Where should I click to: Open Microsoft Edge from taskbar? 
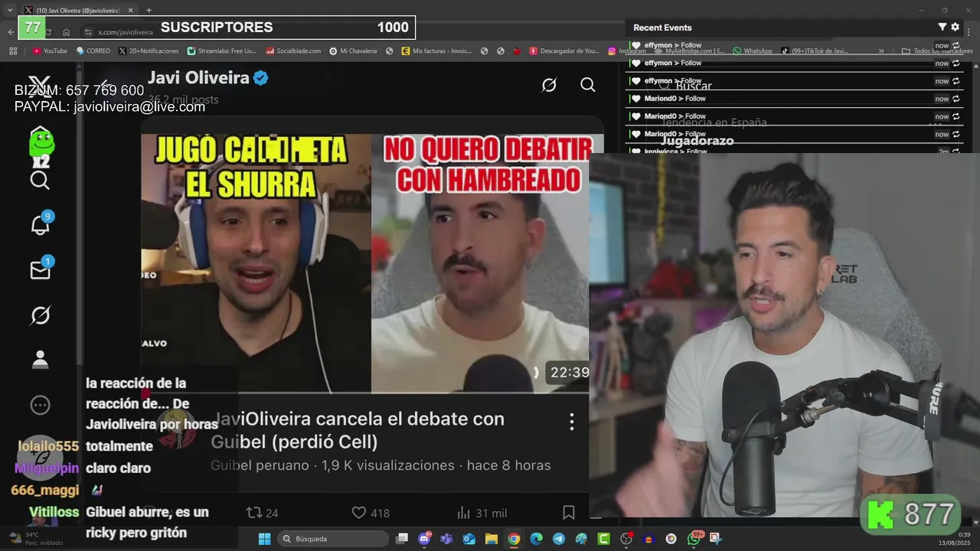(x=536, y=539)
